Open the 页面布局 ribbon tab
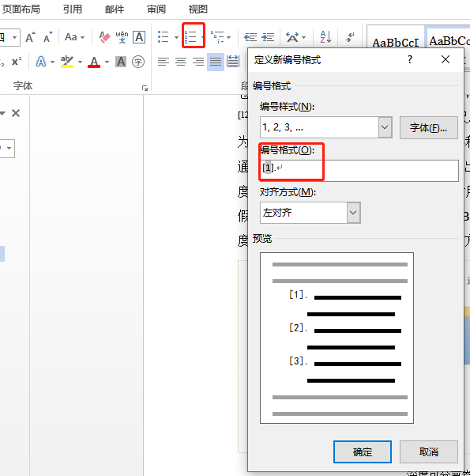The width and height of the screenshot is (470, 476). click(21, 9)
